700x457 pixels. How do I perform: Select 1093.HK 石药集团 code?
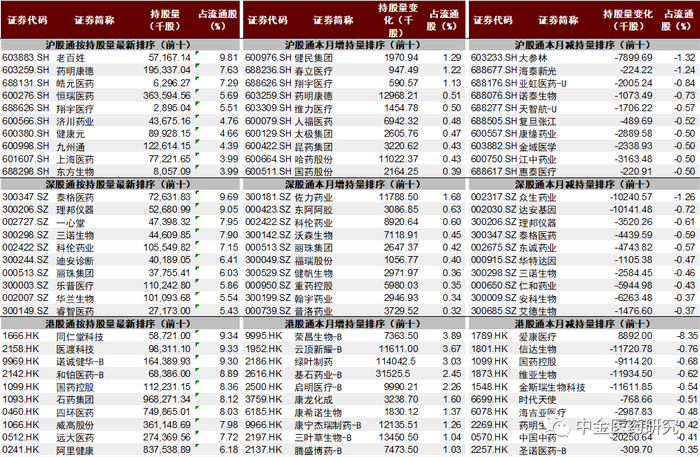click(21, 399)
